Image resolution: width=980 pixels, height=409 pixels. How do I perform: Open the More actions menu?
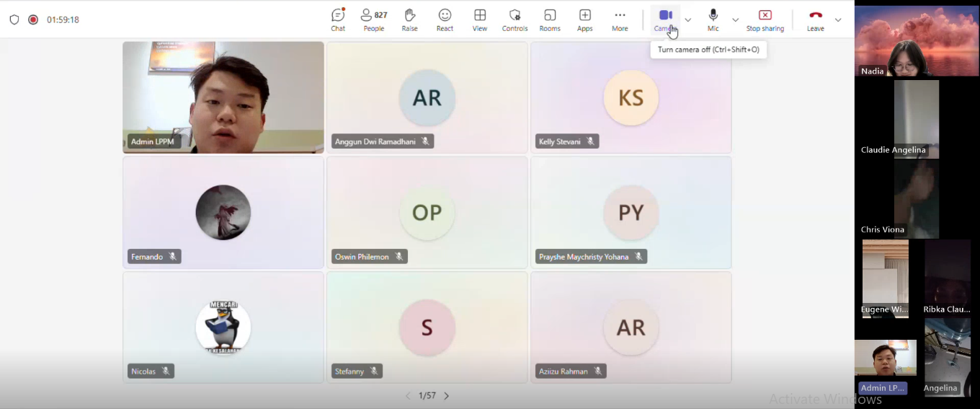(x=620, y=19)
